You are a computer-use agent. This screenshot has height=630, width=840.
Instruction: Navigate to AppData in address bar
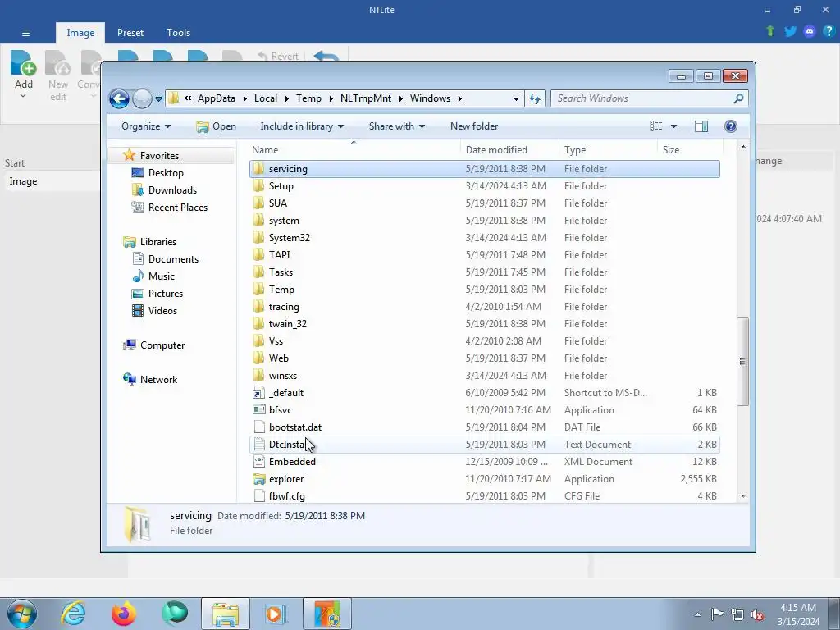[x=217, y=98]
